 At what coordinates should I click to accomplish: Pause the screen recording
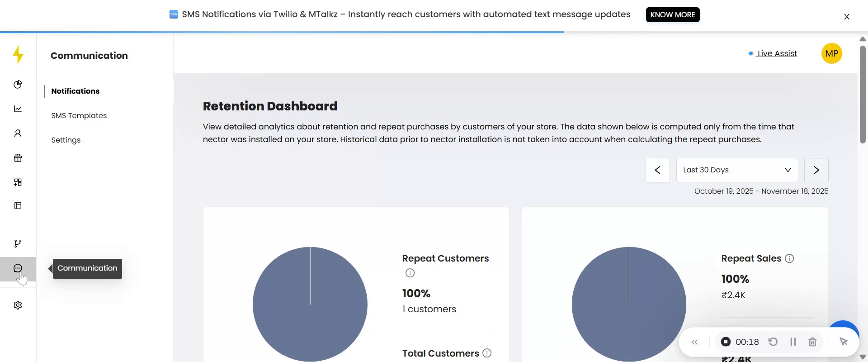[x=793, y=342]
